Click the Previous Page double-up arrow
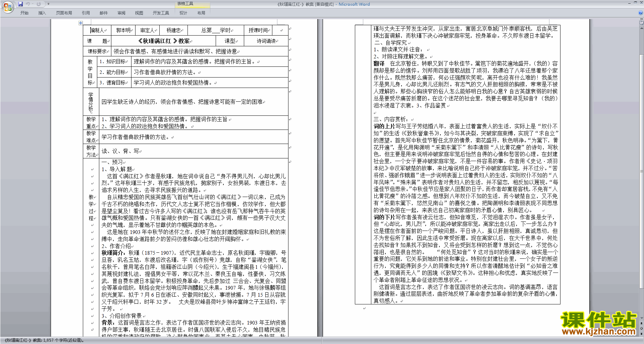This screenshot has height=344, width=644. point(641,324)
